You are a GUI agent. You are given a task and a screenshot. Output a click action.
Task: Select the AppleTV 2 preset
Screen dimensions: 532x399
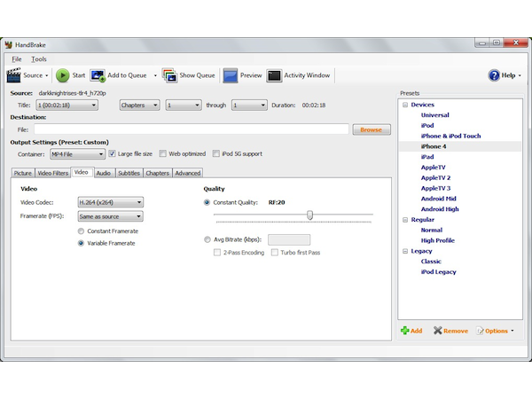click(x=435, y=178)
